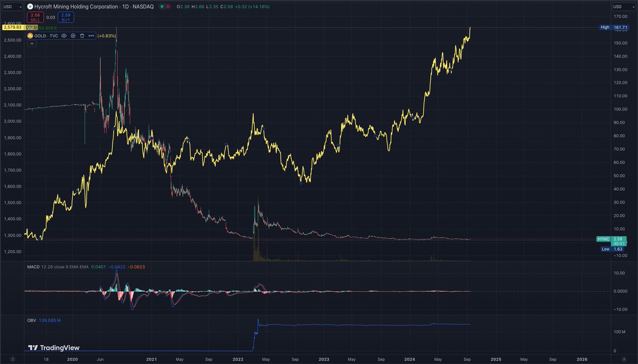Click the 2021 label on time axis
This screenshot has width=638, height=364.
(x=152, y=359)
